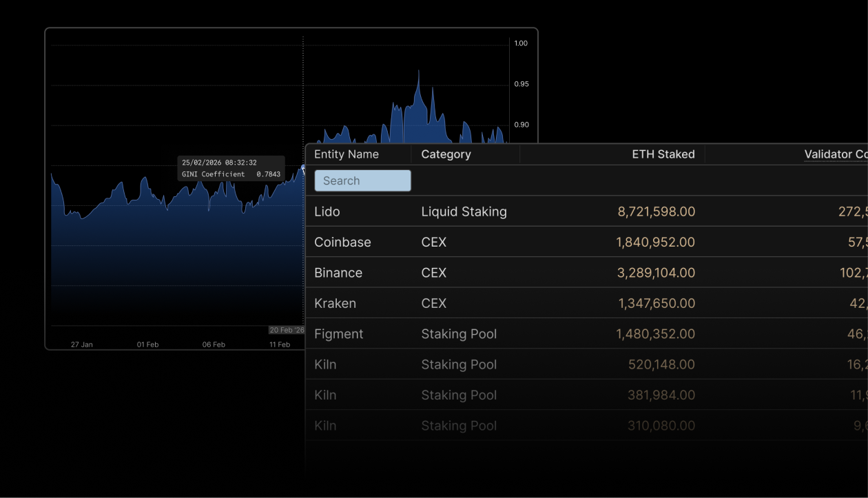The height and width of the screenshot is (498, 868).
Task: Sort by the Category column header
Action: 446,154
